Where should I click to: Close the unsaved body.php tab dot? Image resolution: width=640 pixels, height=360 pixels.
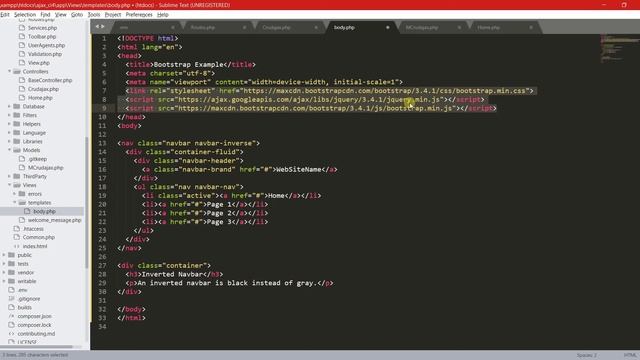pos(387,27)
